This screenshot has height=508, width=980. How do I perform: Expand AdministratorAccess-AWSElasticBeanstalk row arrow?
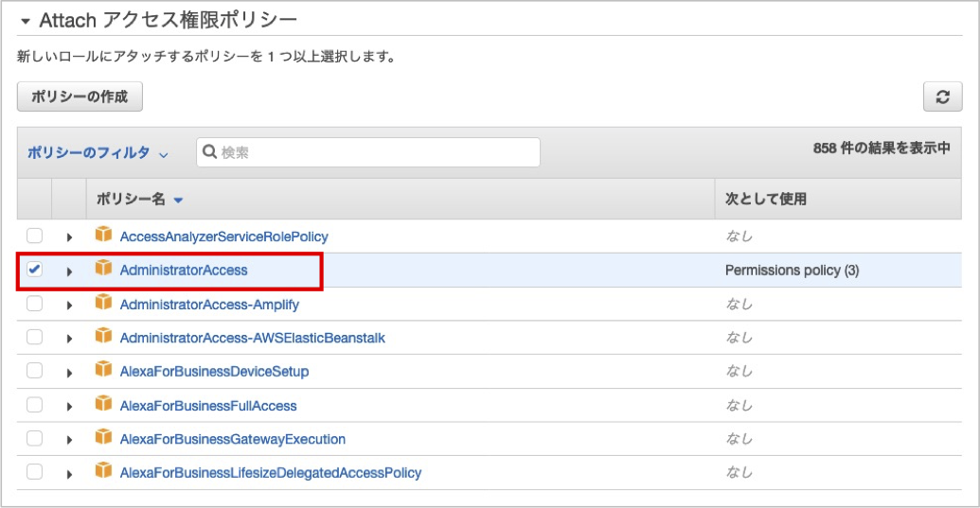tap(69, 339)
